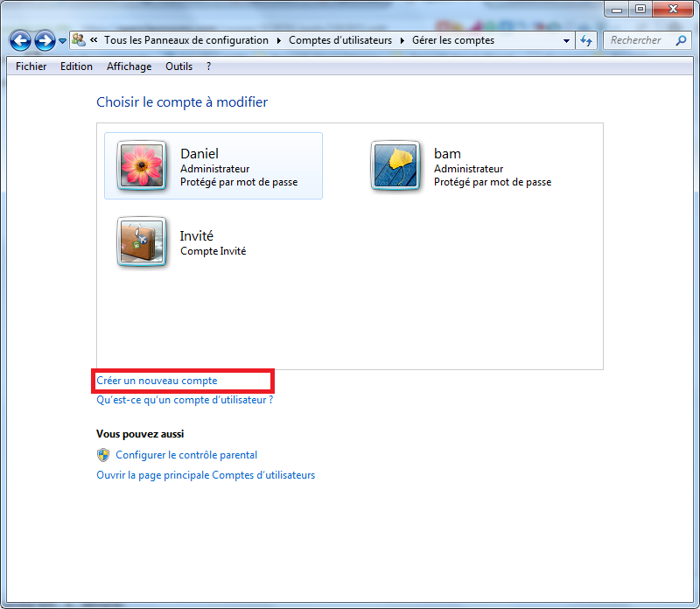Expand hidden breadcrumb chevrons in address bar
This screenshot has height=609, width=700.
pos(94,39)
